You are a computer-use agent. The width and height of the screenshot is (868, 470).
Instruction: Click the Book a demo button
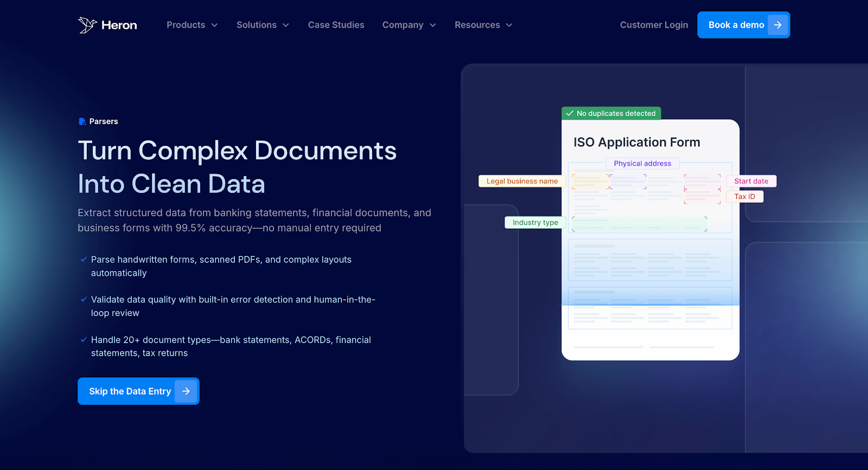coord(743,25)
